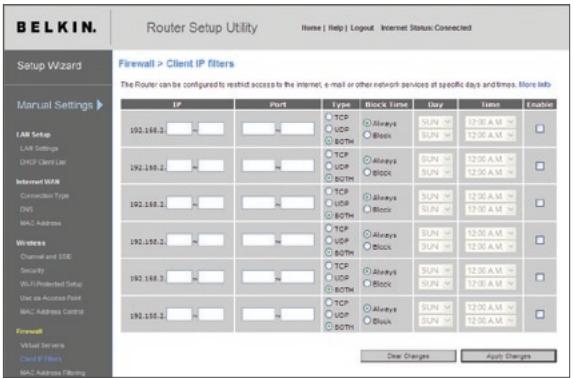
Task: Select TCP type in first filter row
Action: pos(329,117)
